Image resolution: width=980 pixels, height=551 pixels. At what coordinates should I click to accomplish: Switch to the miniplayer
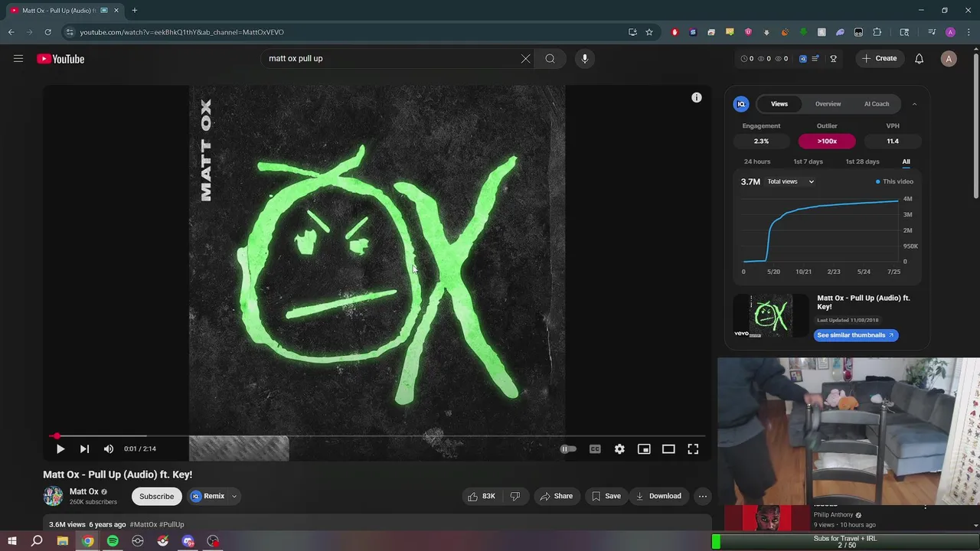(x=644, y=449)
